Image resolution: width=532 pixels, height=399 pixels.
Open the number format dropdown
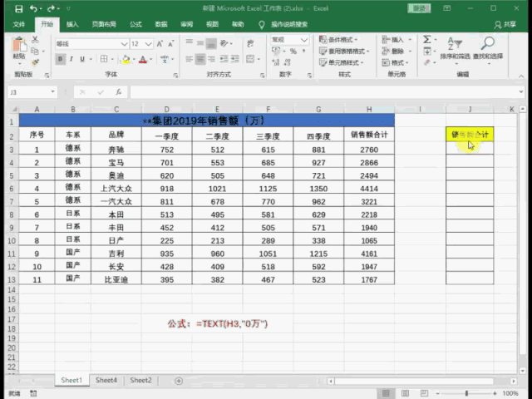pyautogui.click(x=304, y=40)
